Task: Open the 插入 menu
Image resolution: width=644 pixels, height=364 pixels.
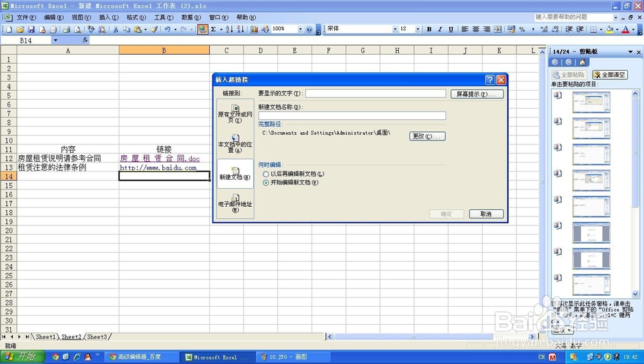Action: [x=109, y=17]
